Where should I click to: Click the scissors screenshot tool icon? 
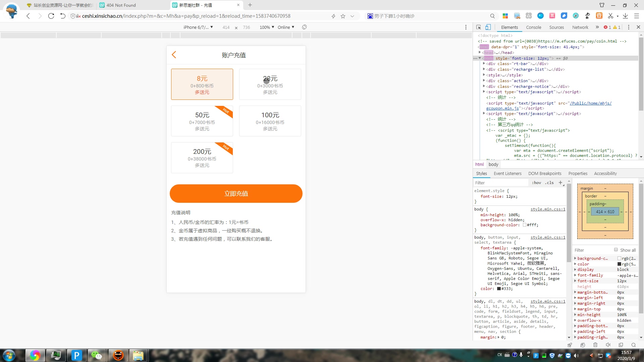[x=610, y=16]
